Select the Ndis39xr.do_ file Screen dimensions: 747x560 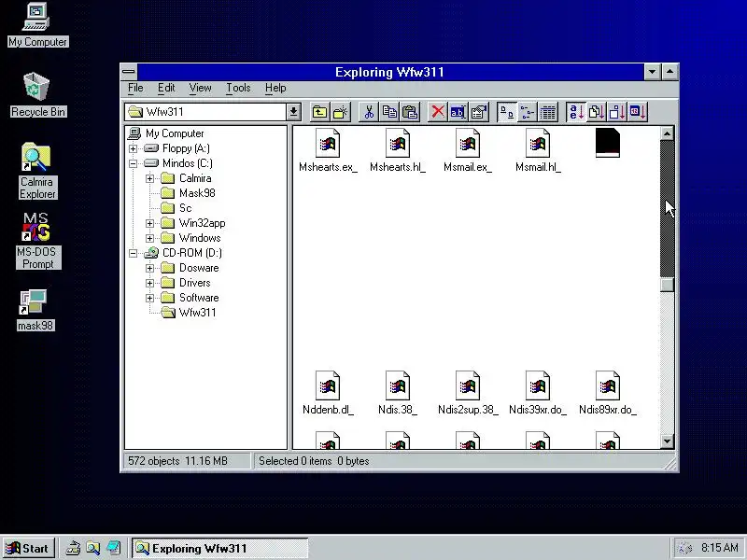tap(538, 393)
